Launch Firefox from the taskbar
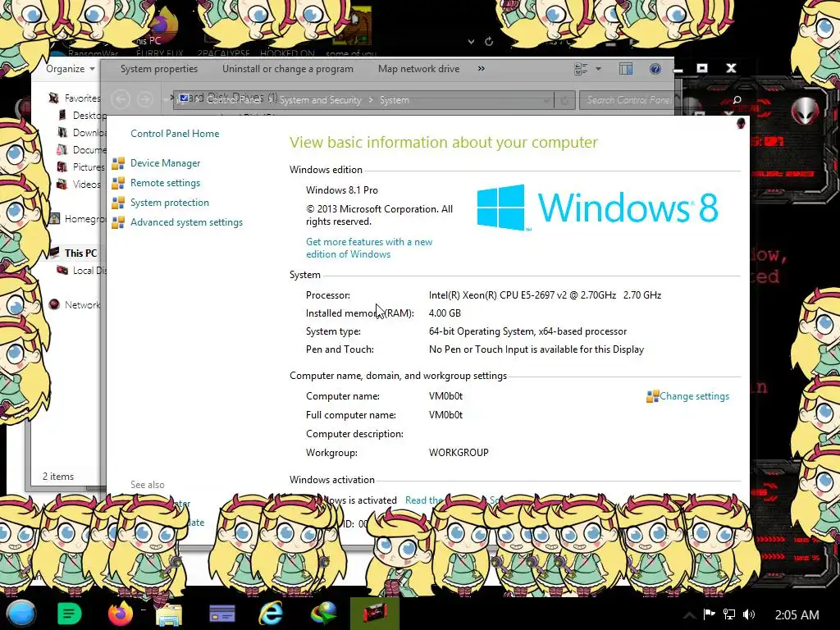 click(x=121, y=614)
